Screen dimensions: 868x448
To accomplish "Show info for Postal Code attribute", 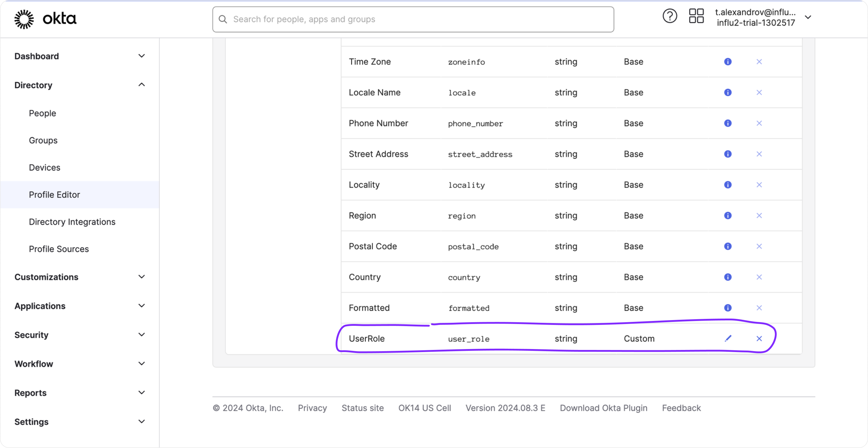I will [x=728, y=246].
